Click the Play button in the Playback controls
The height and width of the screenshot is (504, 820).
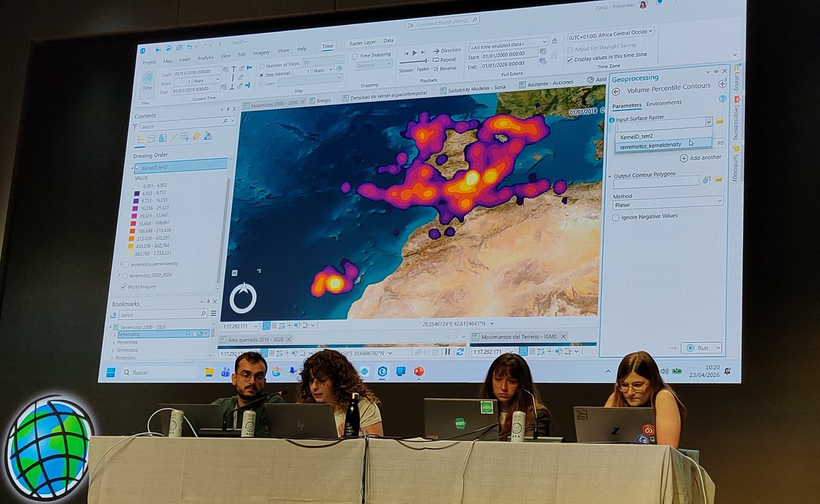coord(414,53)
